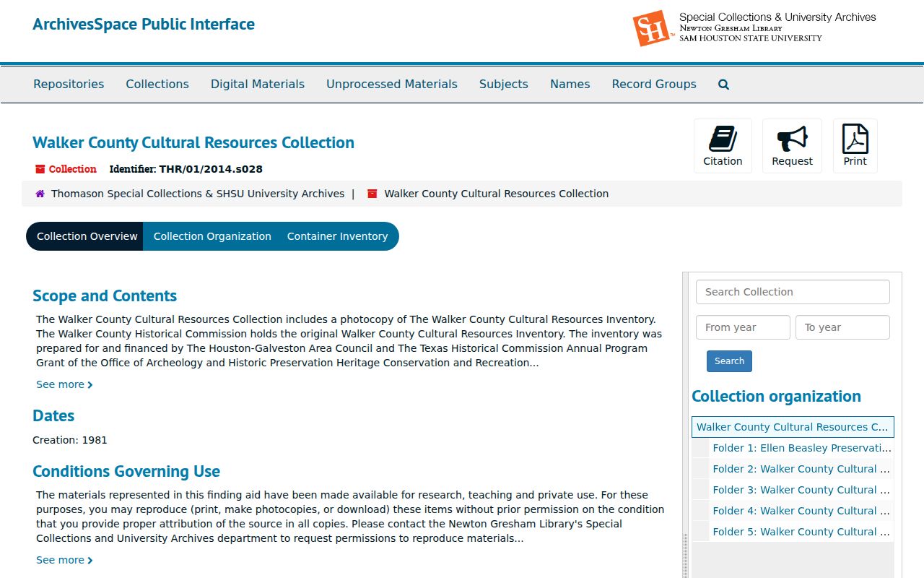Browse the Names page
This screenshot has width=924, height=578.
coord(570,85)
